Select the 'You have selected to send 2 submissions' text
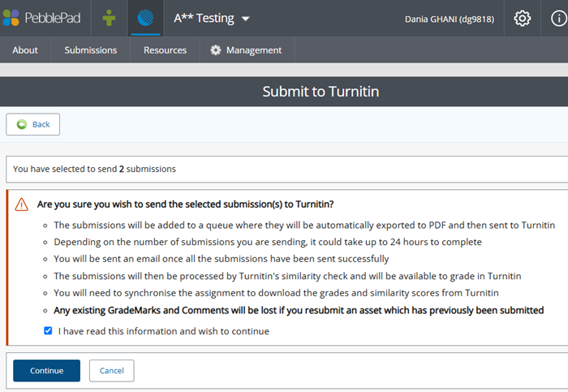 pyautogui.click(x=94, y=169)
